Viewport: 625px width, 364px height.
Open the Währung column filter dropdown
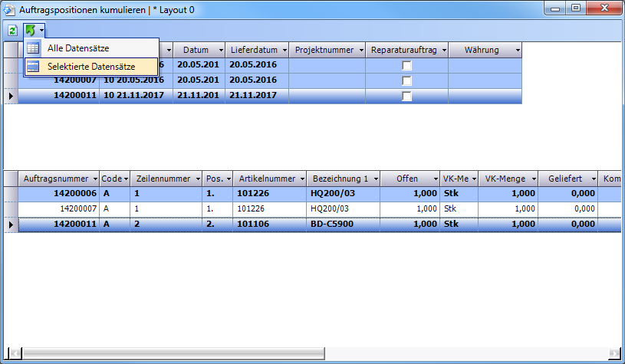pos(518,50)
